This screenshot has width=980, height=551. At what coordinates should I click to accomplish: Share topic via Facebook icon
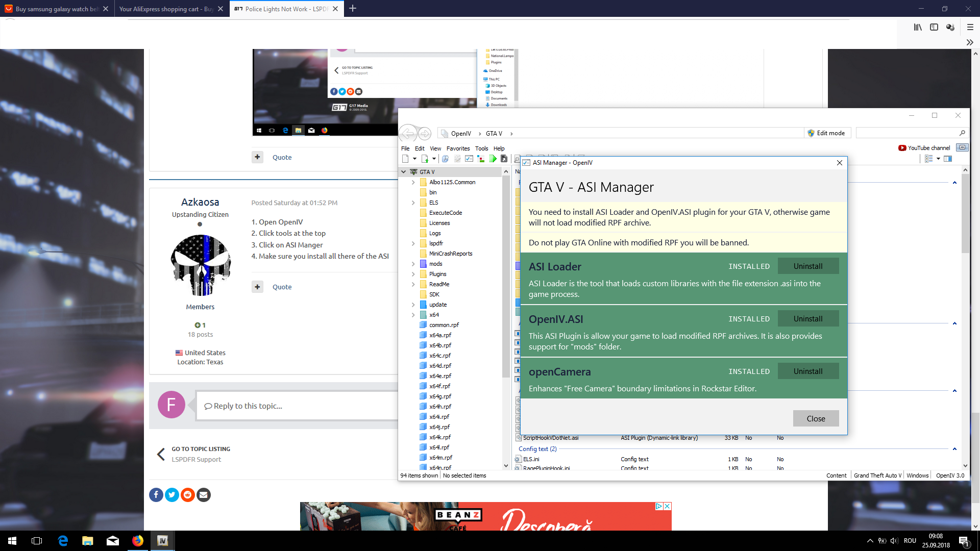(x=156, y=494)
